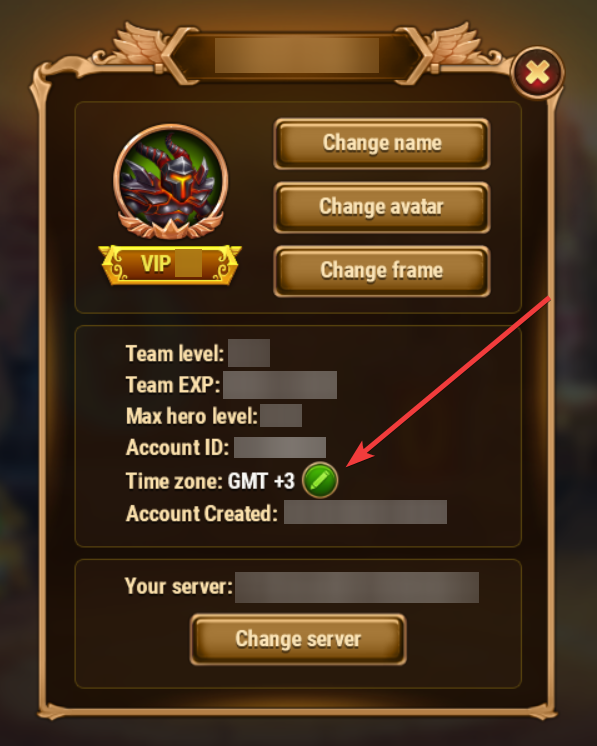This screenshot has height=746, width=597.
Task: Click the golden VIP badge
Action: coord(170,265)
